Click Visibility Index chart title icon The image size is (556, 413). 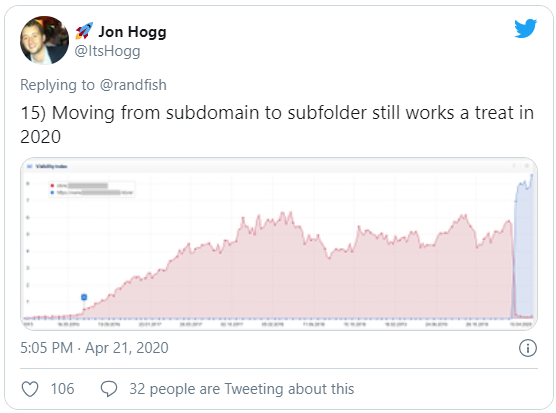[x=30, y=166]
